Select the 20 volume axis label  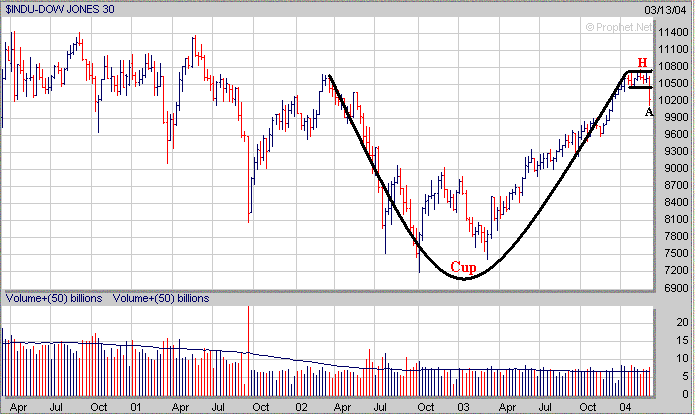(682, 322)
